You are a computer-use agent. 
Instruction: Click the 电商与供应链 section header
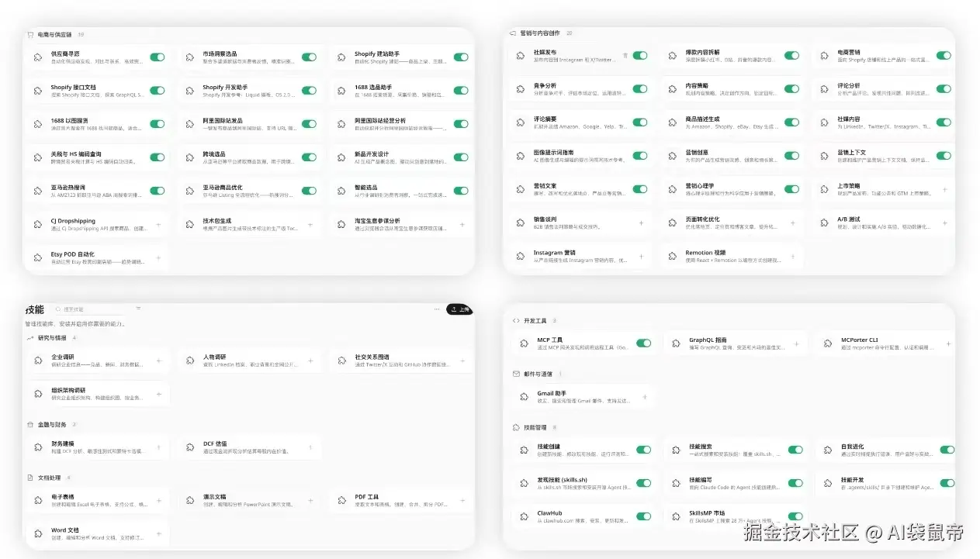point(54,34)
